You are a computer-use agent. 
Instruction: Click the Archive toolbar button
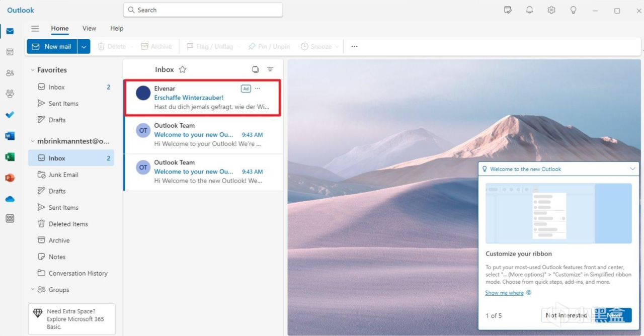tap(156, 46)
